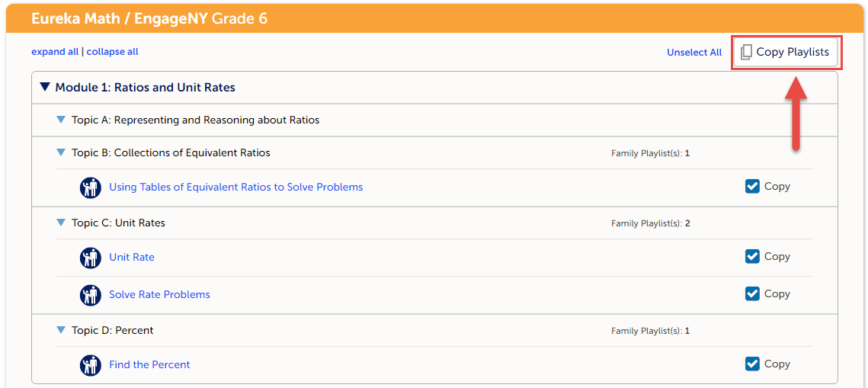The height and width of the screenshot is (388, 868).
Task: Click the collapse all link
Action: pos(112,52)
